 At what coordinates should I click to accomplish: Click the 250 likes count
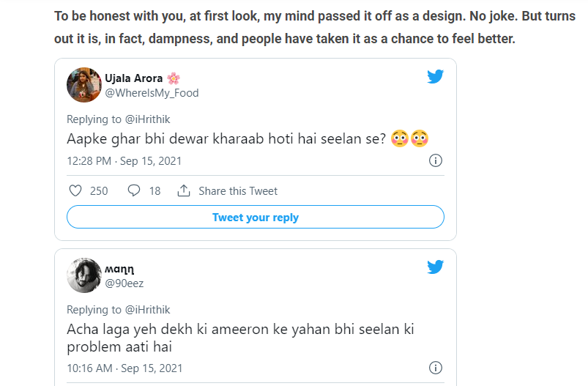point(99,191)
